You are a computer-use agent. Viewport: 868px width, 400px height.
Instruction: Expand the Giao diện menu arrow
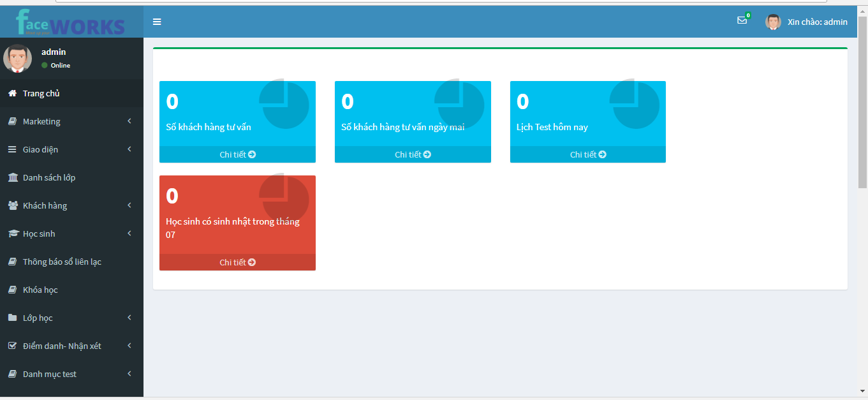coord(129,149)
